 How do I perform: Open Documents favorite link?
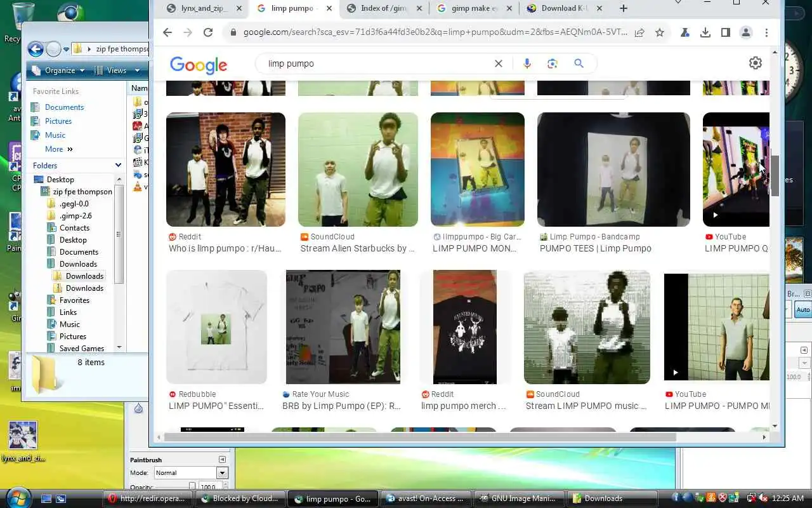[x=64, y=107]
